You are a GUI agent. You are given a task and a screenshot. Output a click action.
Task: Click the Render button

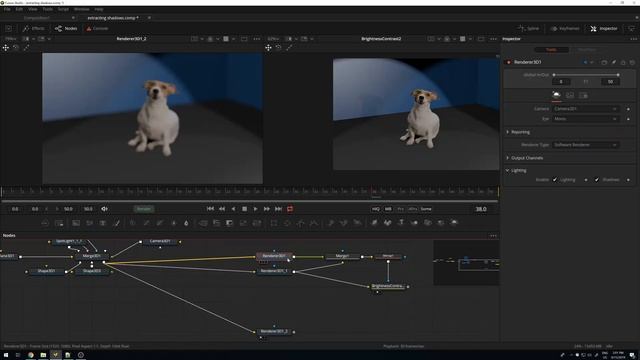tap(144, 209)
